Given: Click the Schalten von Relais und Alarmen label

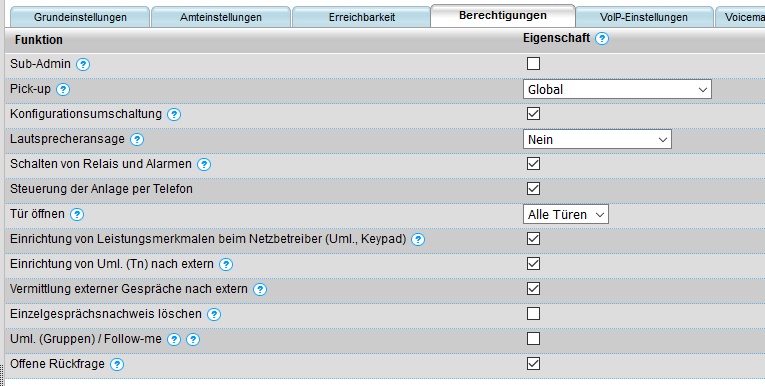Looking at the screenshot, I should tap(101, 164).
